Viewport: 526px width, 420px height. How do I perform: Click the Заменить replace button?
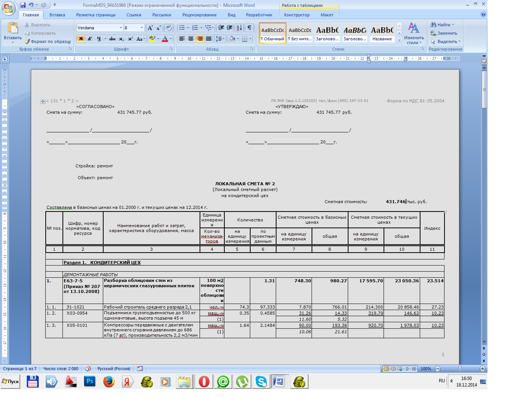pos(444,33)
